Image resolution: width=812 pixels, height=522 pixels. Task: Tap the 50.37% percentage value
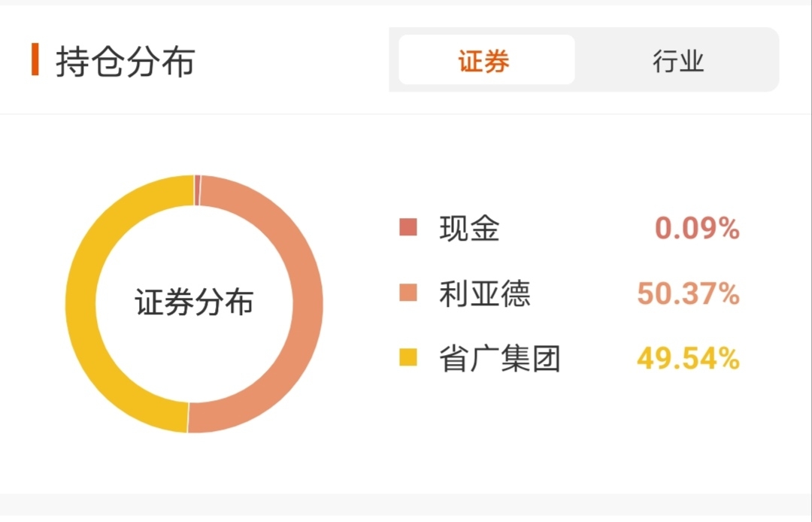[688, 293]
